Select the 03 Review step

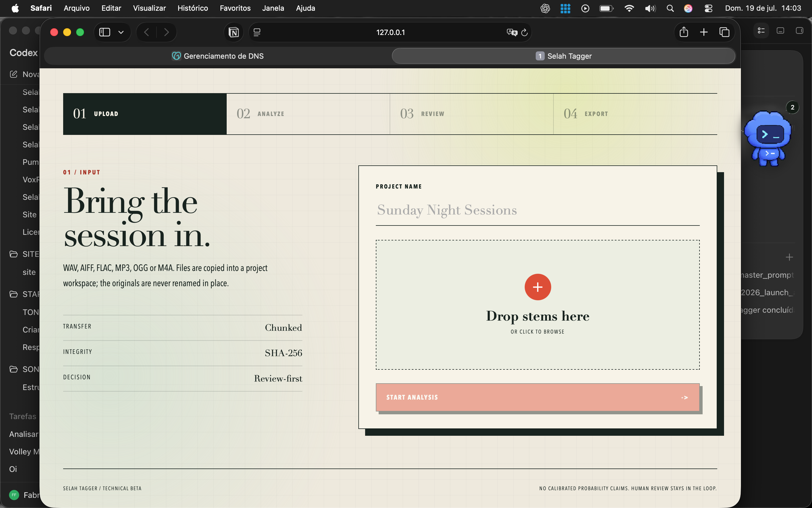(x=471, y=114)
